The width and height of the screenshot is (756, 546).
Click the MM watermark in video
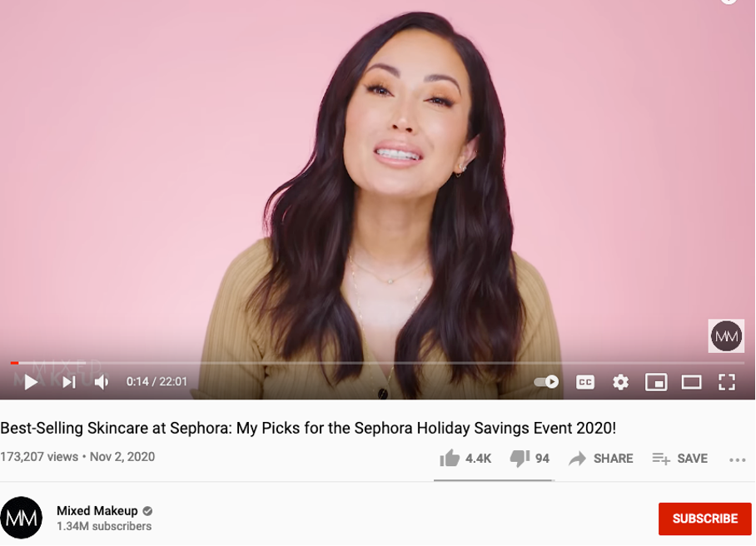pos(726,336)
